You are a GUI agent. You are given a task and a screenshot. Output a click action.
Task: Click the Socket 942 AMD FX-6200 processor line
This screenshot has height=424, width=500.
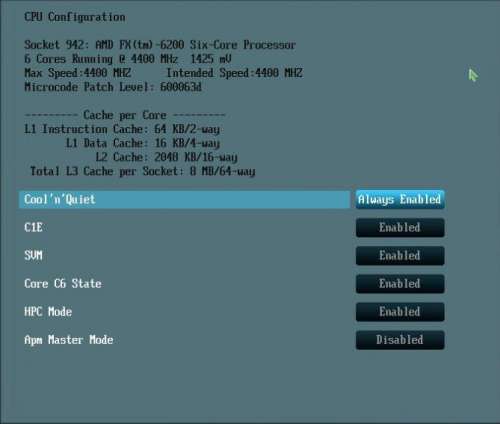(x=160, y=45)
